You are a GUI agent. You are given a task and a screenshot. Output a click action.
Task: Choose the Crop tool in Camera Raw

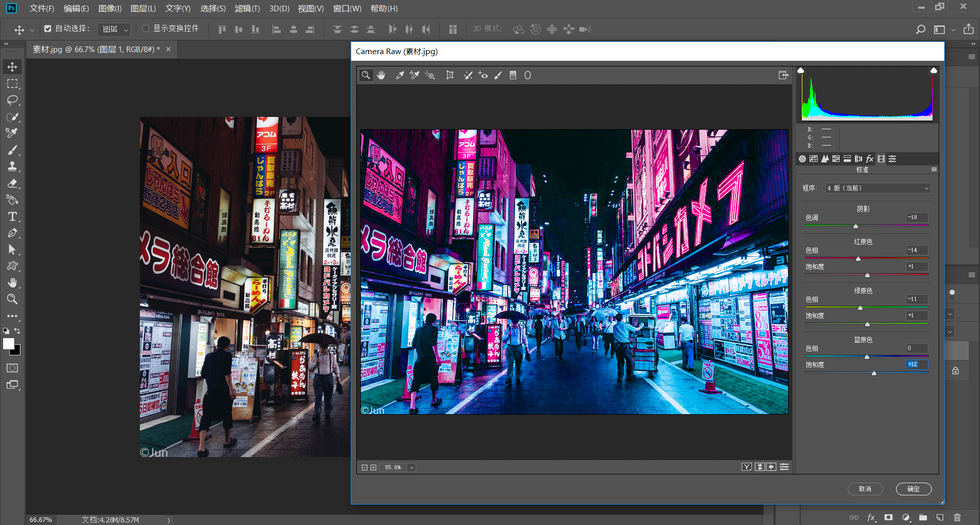pos(450,75)
